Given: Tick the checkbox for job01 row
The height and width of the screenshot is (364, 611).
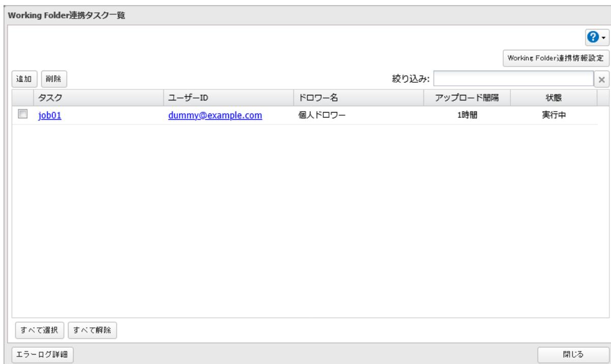Looking at the screenshot, I should [x=22, y=115].
